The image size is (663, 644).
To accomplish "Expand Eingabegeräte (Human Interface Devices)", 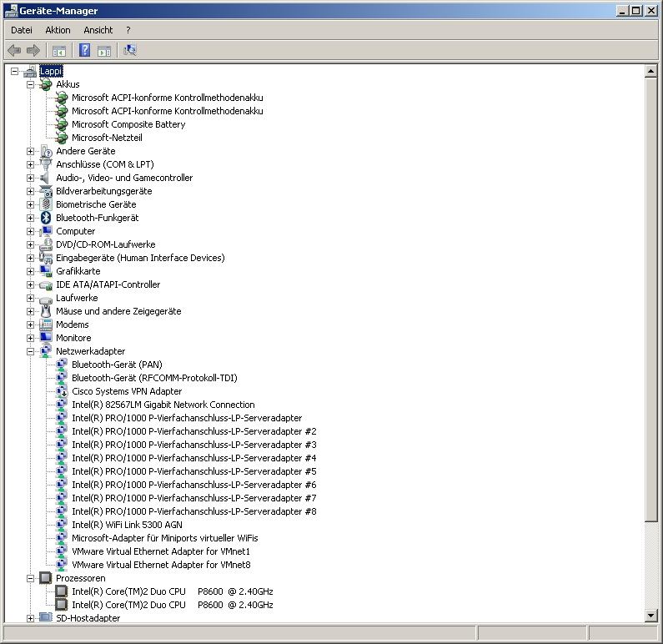I will 31,258.
